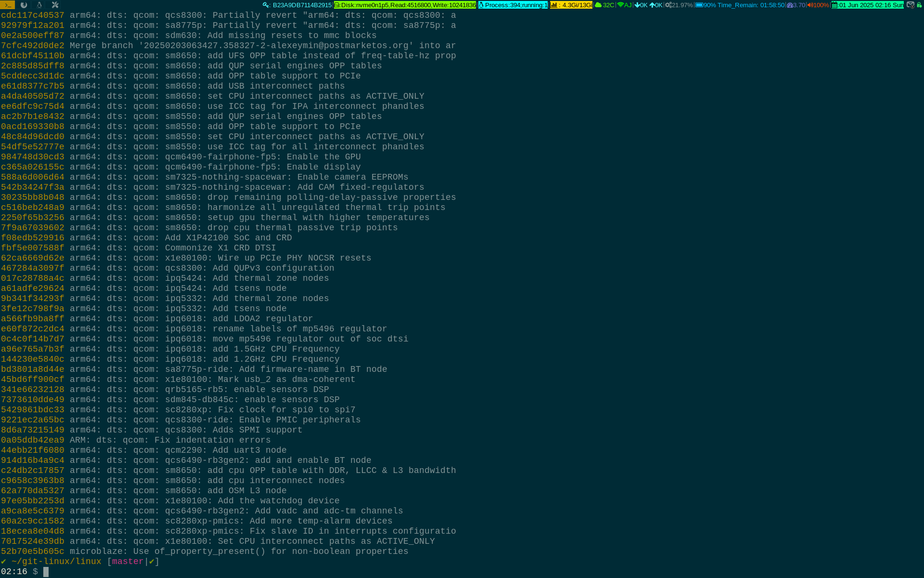924x578 pixels.
Task: Click commit hash 341e66232128
Action: point(32,390)
